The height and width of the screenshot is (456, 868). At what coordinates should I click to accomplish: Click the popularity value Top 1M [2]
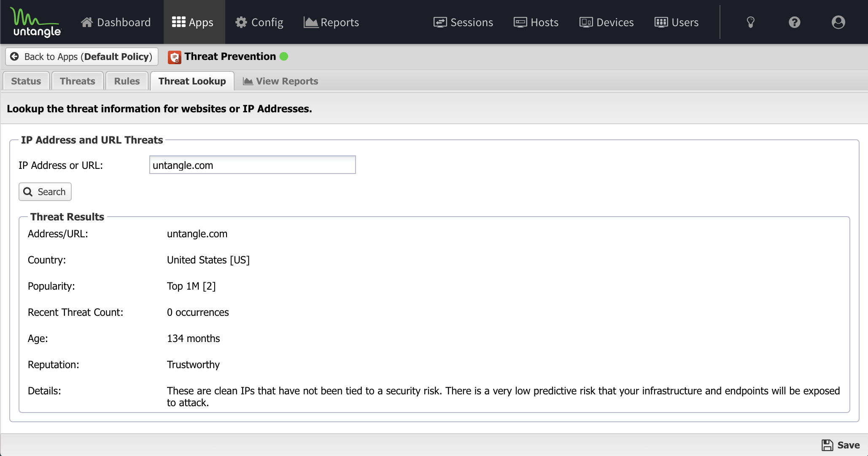[x=191, y=286]
